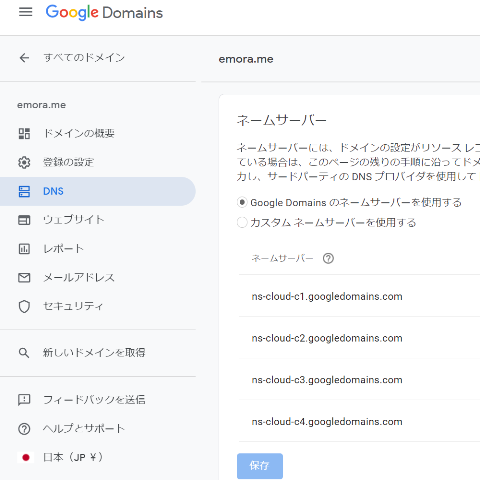Click the 保存 save button

[x=260, y=466]
